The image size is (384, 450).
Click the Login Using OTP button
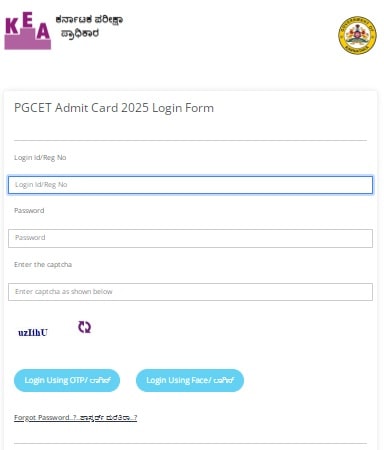67,380
